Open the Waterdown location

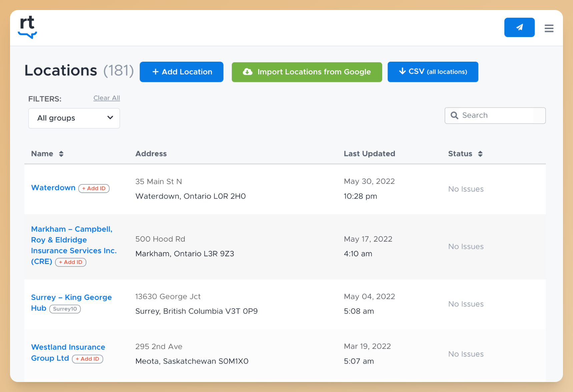pos(53,188)
